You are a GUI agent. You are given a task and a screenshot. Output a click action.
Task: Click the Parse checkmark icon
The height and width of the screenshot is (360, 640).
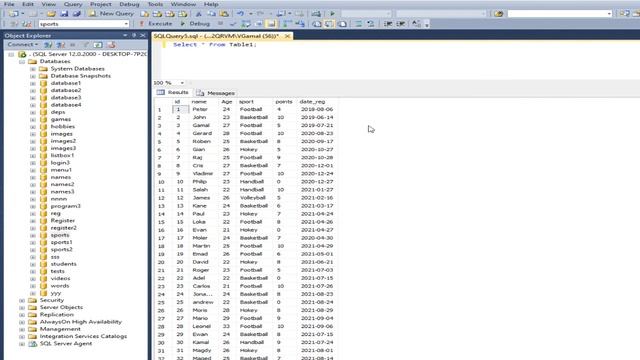[233, 24]
